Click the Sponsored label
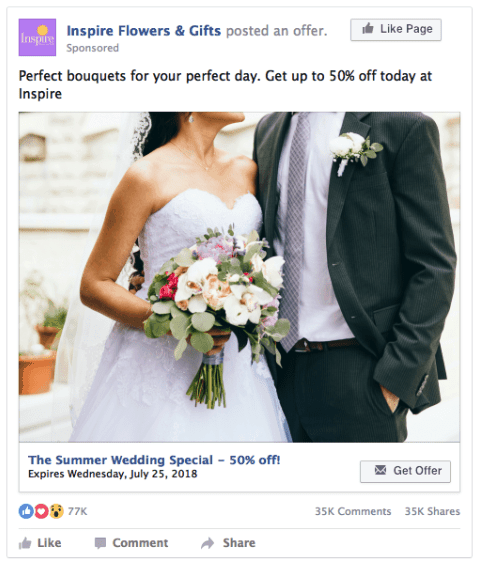 coord(93,48)
